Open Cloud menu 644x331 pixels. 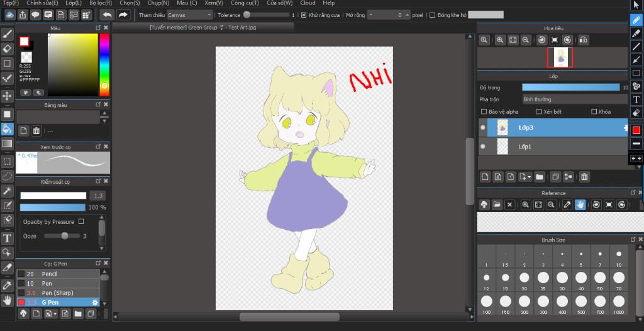[308, 3]
